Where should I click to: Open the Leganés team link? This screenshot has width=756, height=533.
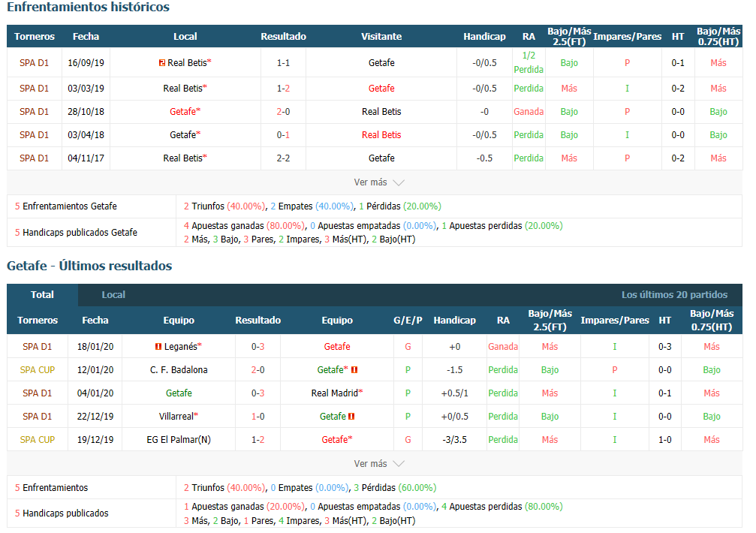click(x=181, y=347)
